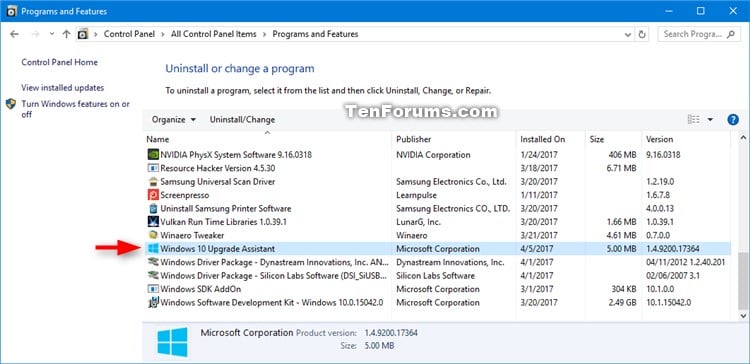Screen dimensions: 750x364
Task: Click the LunarG, Inc. publisher cell
Action: tap(419, 222)
